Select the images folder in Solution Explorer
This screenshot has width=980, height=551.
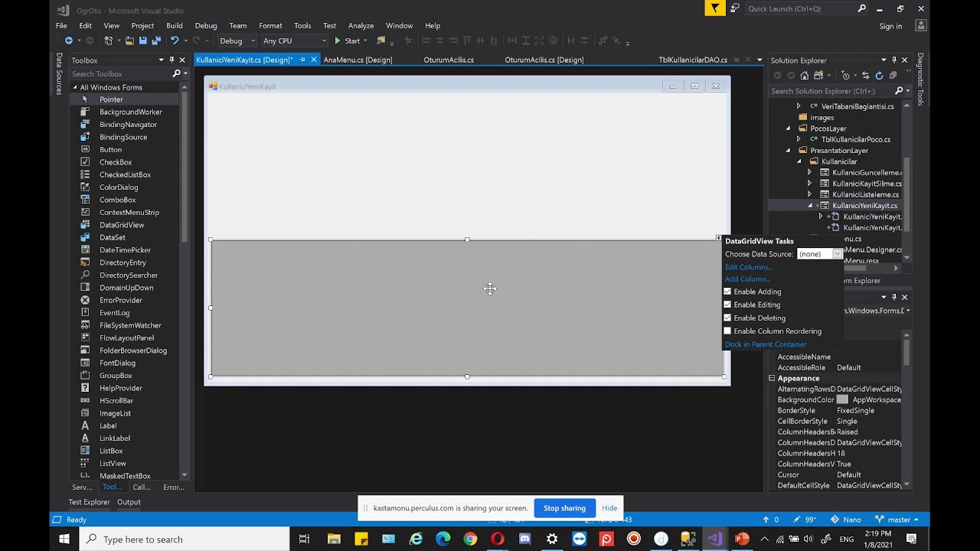822,117
